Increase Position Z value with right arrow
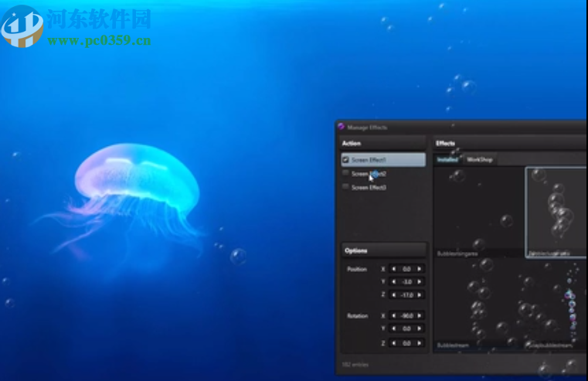 tap(420, 295)
